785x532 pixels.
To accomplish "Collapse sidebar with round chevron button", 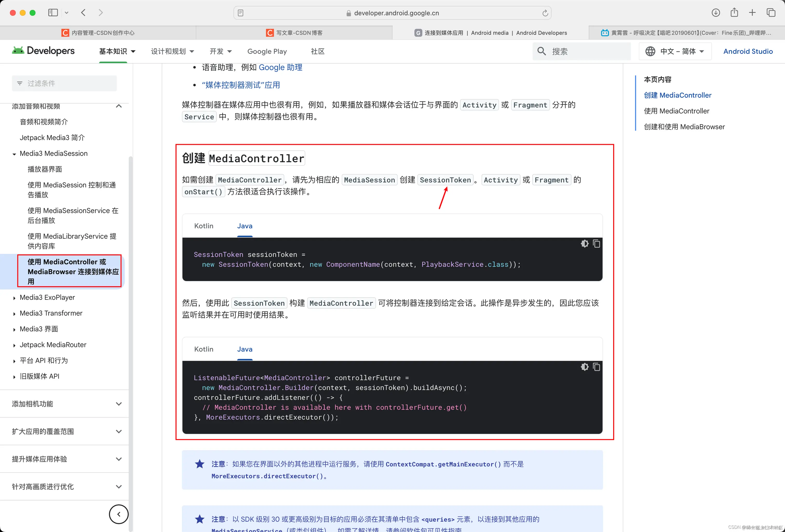I will point(119,514).
